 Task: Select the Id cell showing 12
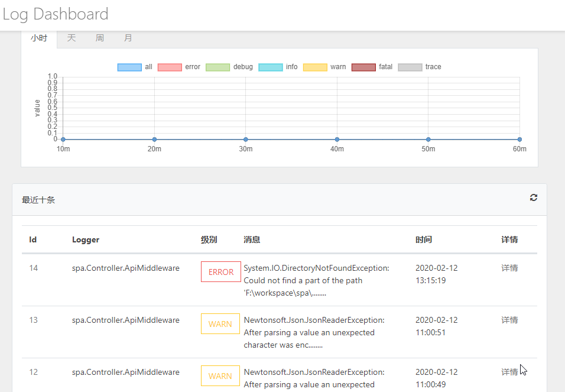[x=34, y=372]
